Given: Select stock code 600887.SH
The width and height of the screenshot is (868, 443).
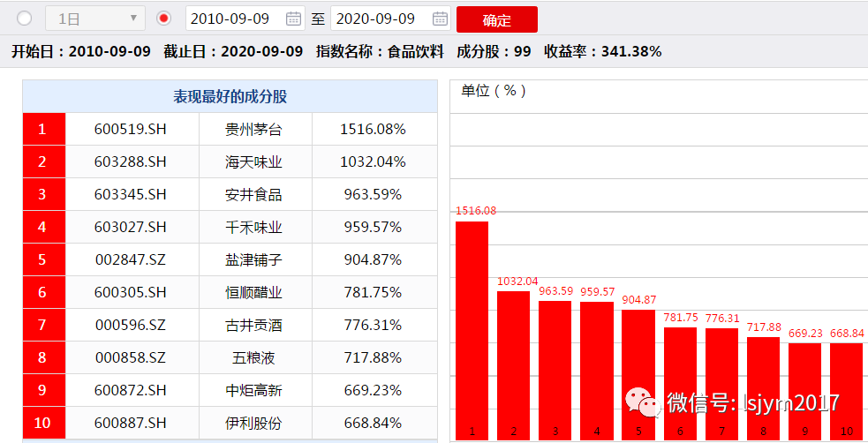Looking at the screenshot, I should click(x=130, y=423).
